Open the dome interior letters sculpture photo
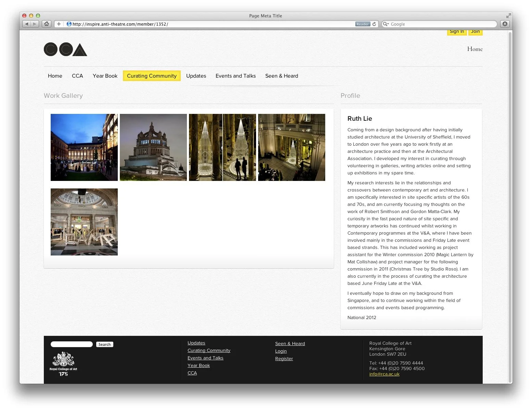 click(x=84, y=222)
